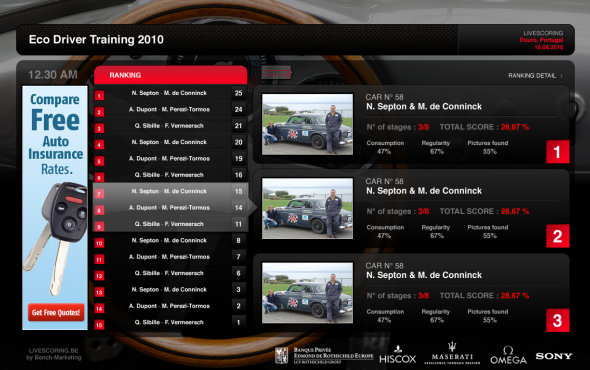
Task: Select ranking row number 14 badge
Action: (x=99, y=309)
